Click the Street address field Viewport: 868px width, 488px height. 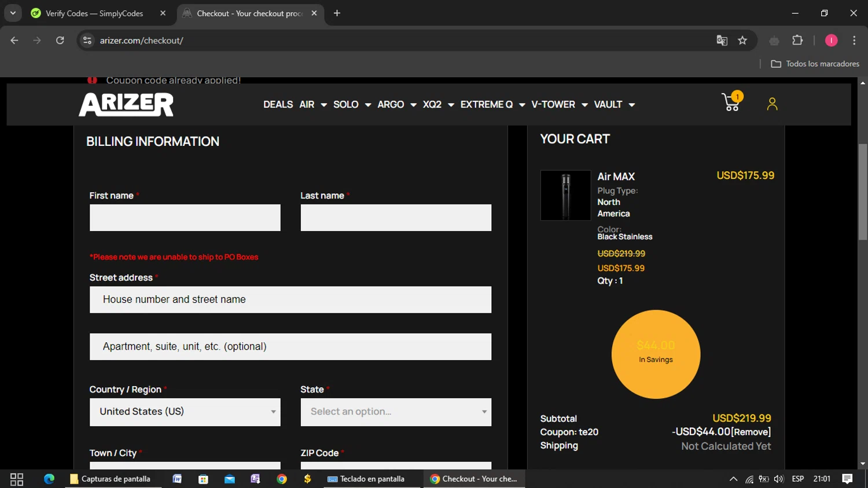point(290,300)
